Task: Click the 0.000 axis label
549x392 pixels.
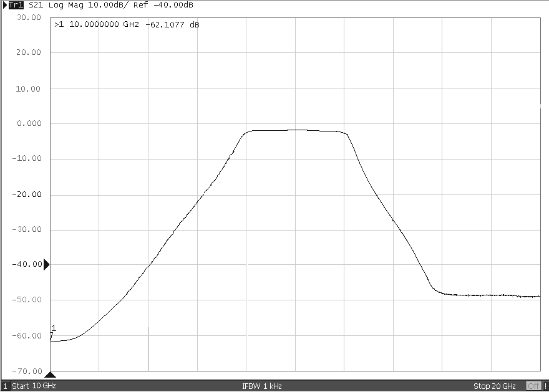Action: (x=29, y=123)
